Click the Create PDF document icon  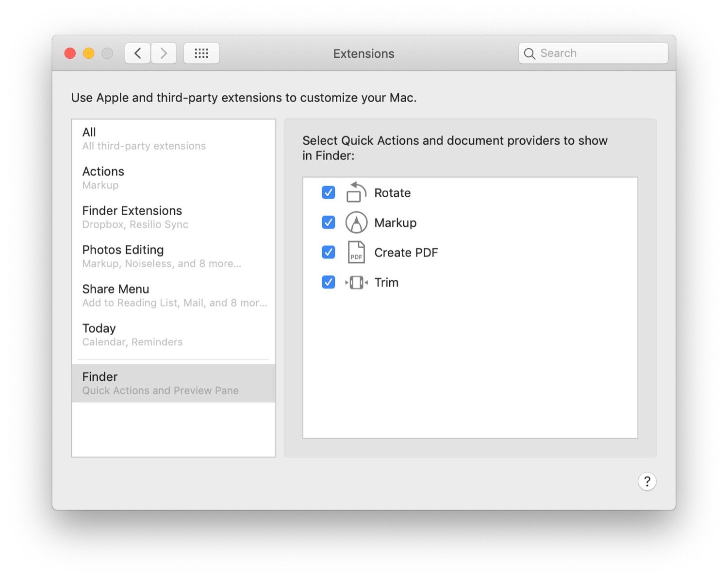tap(356, 253)
